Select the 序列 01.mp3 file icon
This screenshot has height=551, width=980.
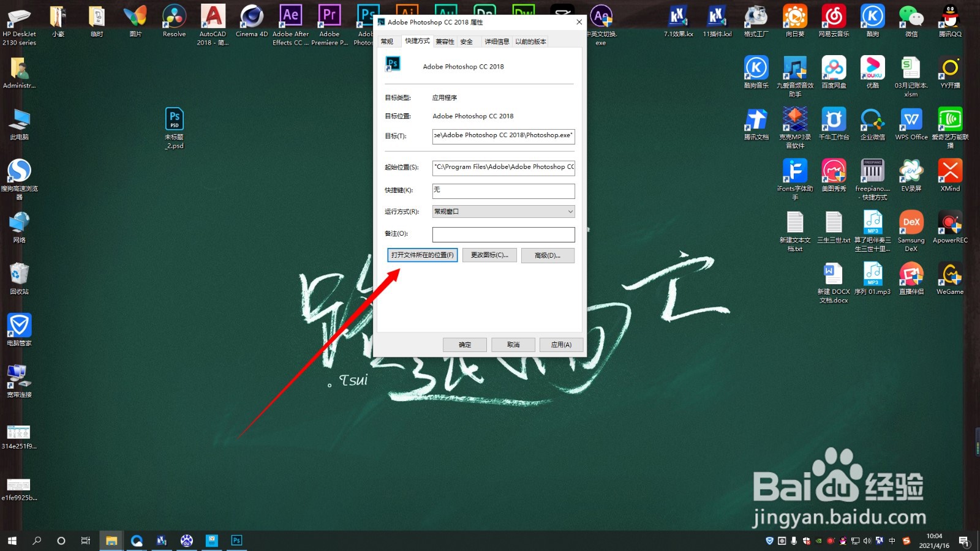[873, 279]
